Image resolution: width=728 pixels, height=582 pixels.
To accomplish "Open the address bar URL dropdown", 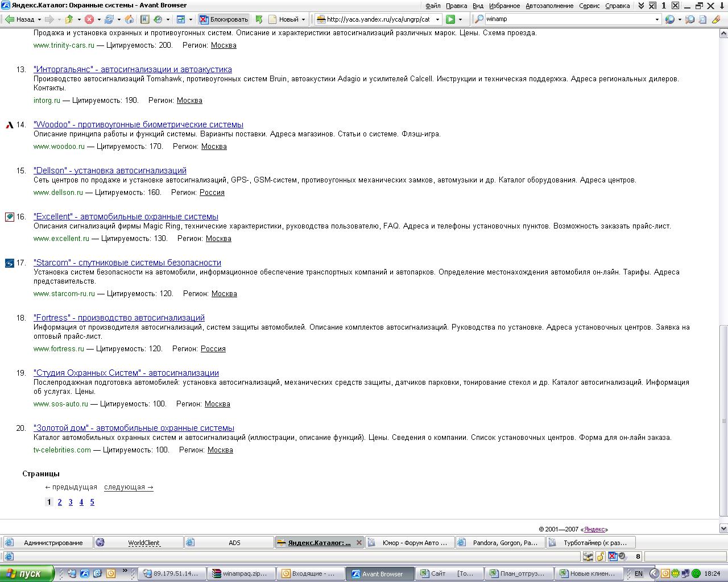I will click(437, 19).
